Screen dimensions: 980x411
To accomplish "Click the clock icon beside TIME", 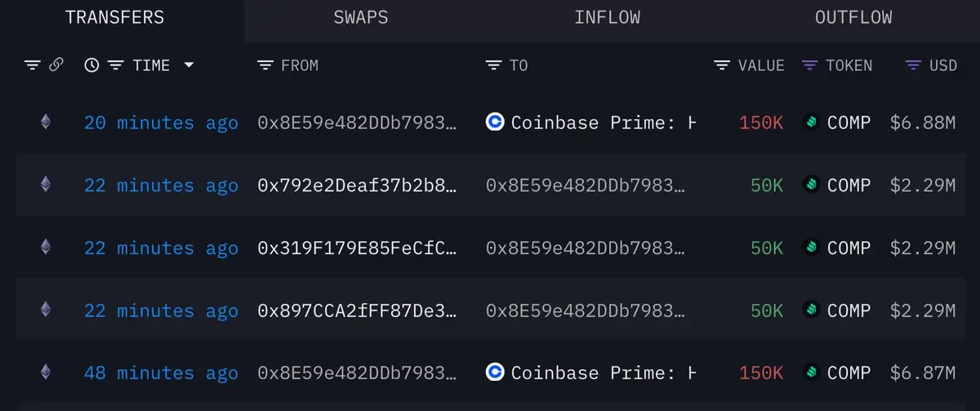I will tap(91, 65).
